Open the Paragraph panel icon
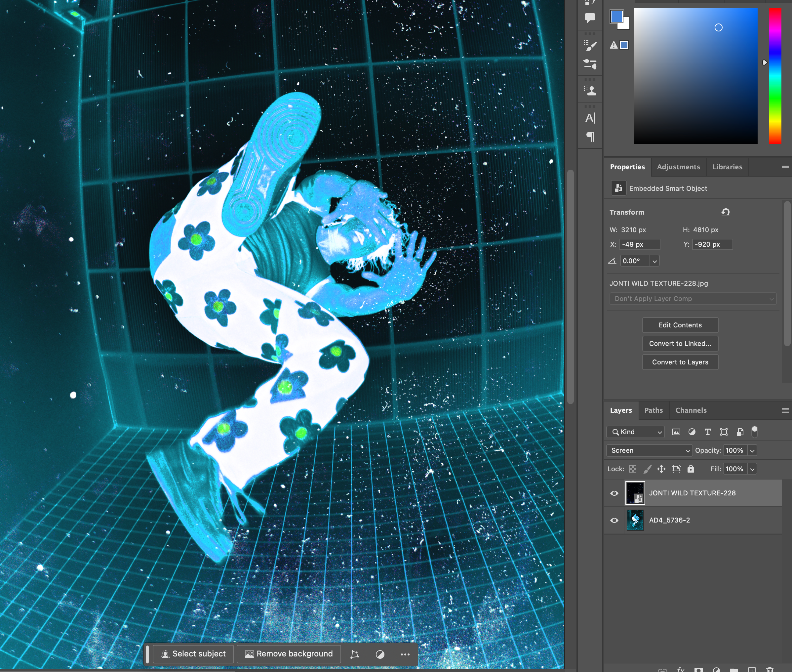This screenshot has height=672, width=792. [590, 136]
